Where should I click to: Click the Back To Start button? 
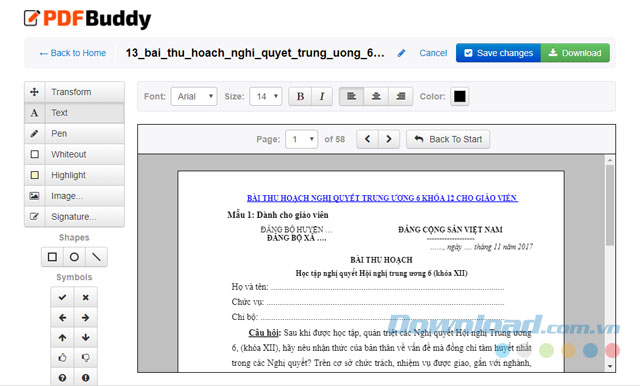point(448,139)
